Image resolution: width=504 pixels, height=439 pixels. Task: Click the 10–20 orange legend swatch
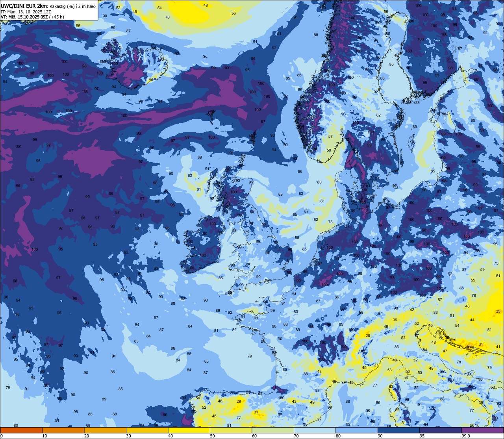[63, 430]
